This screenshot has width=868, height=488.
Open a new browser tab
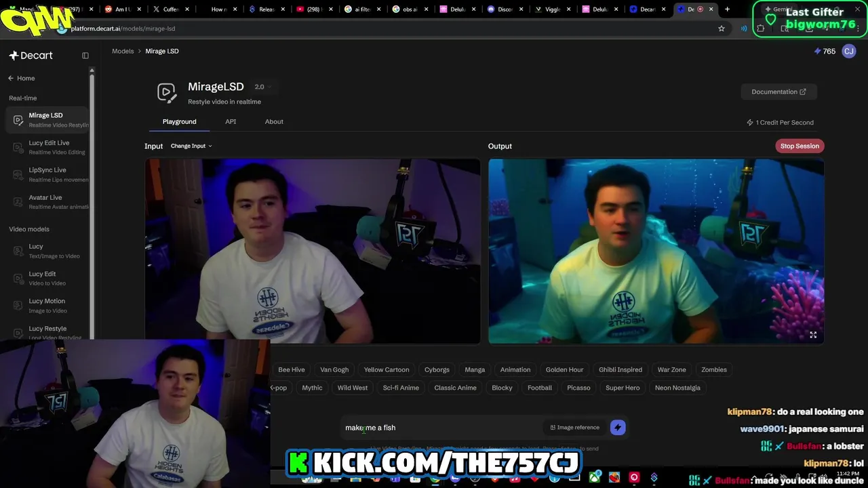point(727,9)
